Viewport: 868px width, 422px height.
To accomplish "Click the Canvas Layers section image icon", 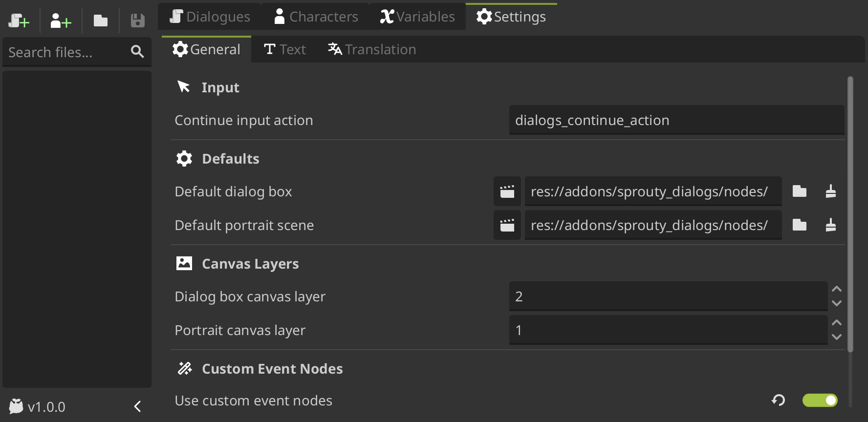I will click(184, 264).
